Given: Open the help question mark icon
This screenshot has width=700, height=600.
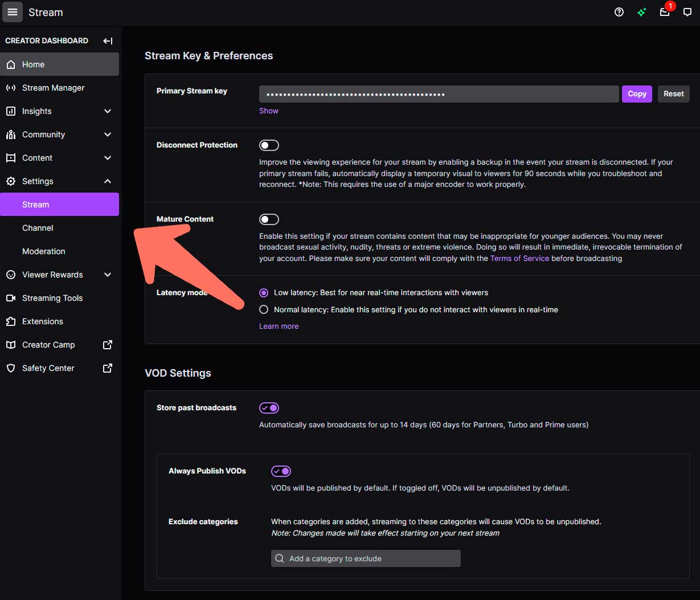Looking at the screenshot, I should 619,12.
